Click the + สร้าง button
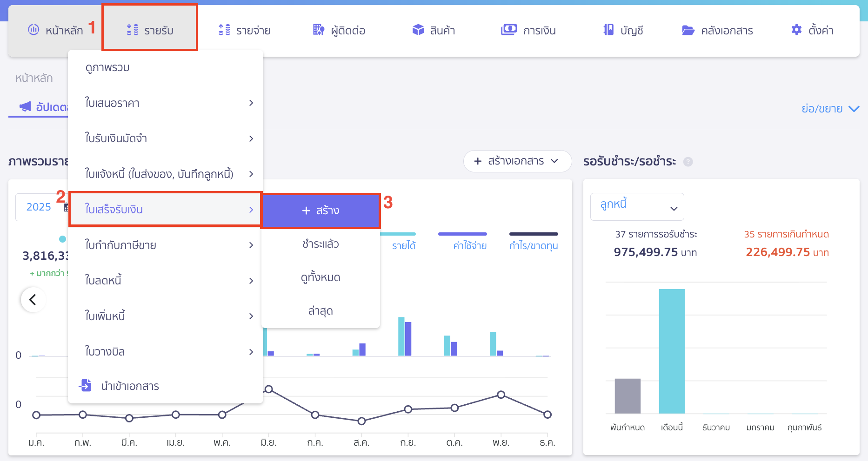This screenshot has height=461, width=868. tap(320, 211)
